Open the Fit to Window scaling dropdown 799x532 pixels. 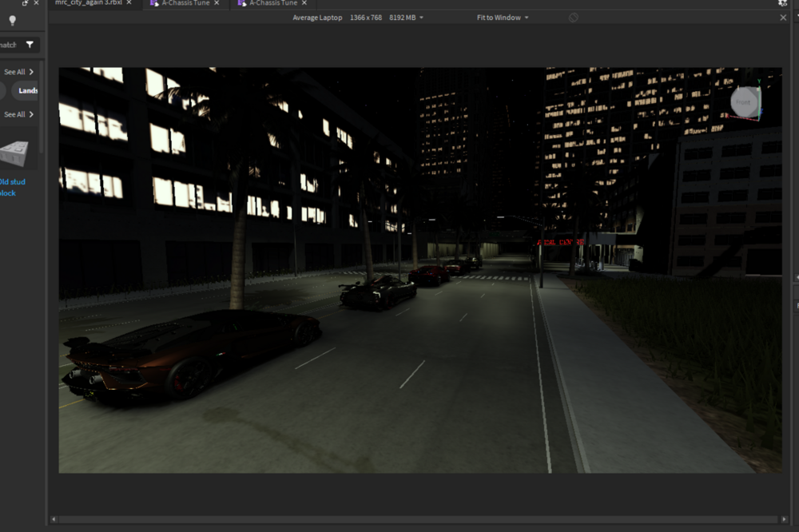[503, 18]
